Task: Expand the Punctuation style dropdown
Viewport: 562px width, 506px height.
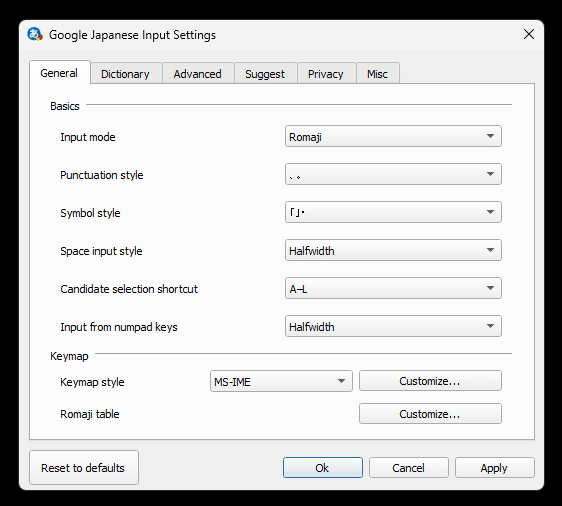Action: coord(393,174)
